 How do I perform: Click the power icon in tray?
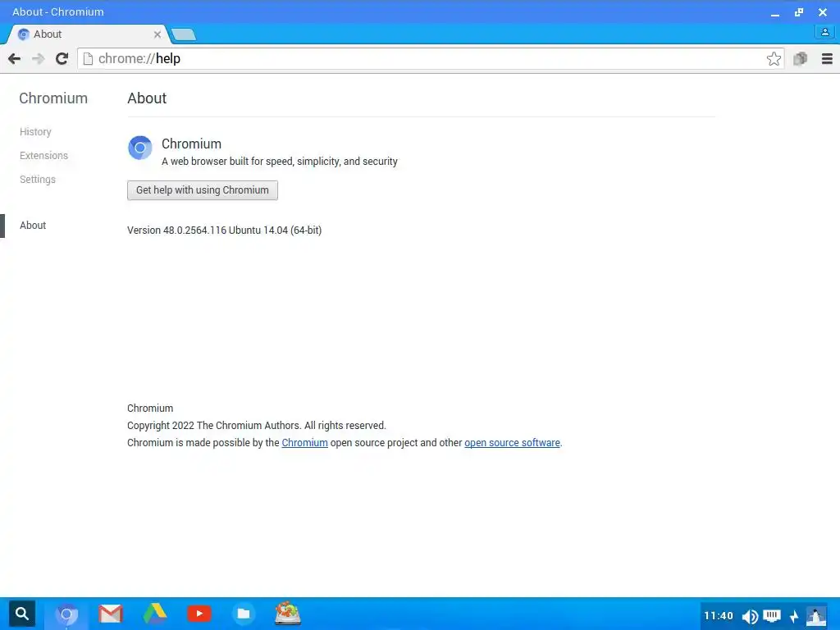794,617
